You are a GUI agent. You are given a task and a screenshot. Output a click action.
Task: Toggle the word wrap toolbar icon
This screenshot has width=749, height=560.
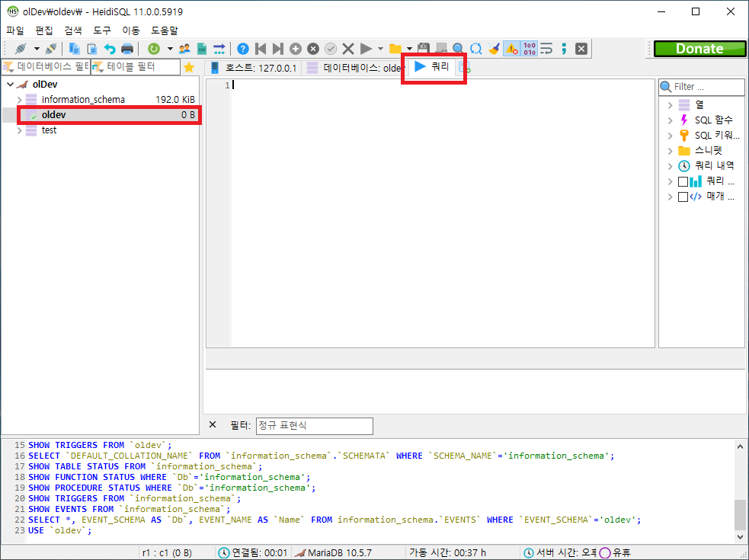(546, 49)
